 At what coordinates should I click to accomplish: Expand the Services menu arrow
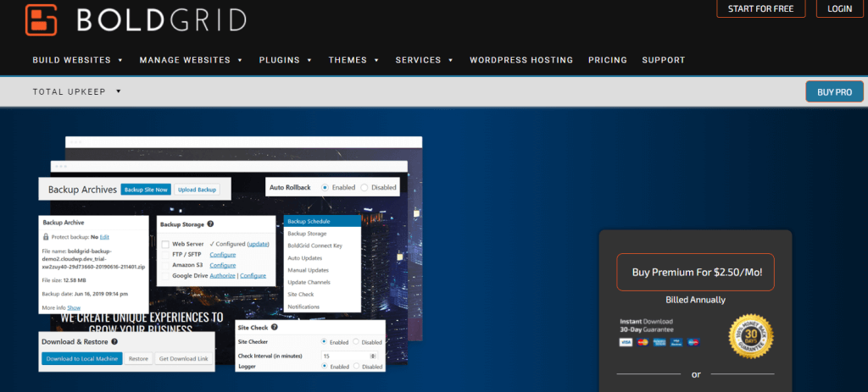(x=451, y=60)
